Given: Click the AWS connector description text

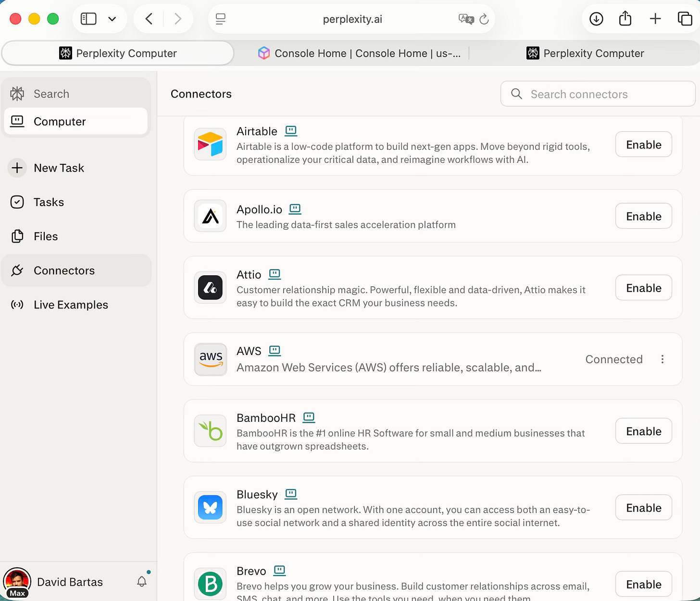Looking at the screenshot, I should (389, 368).
